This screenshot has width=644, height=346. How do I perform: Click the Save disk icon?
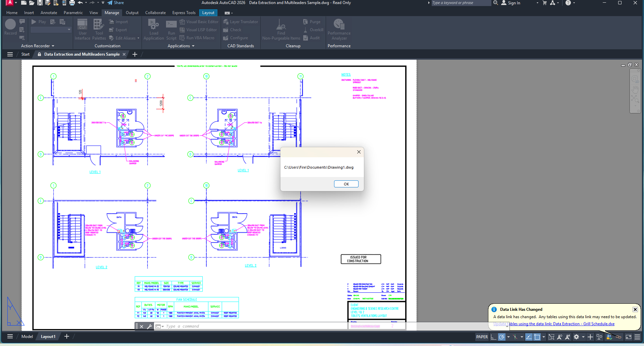point(40,3)
